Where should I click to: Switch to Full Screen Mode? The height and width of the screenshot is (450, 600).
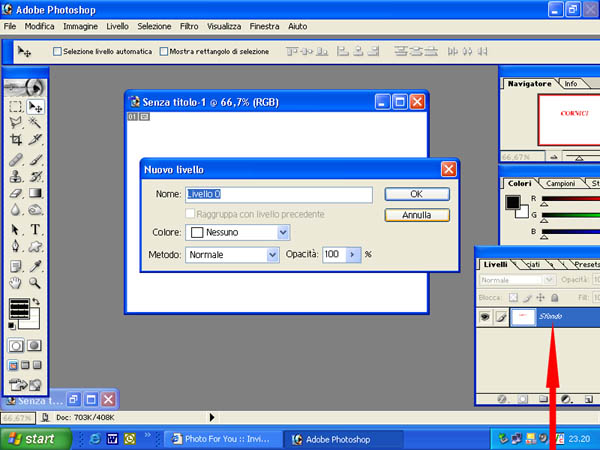pos(37,365)
